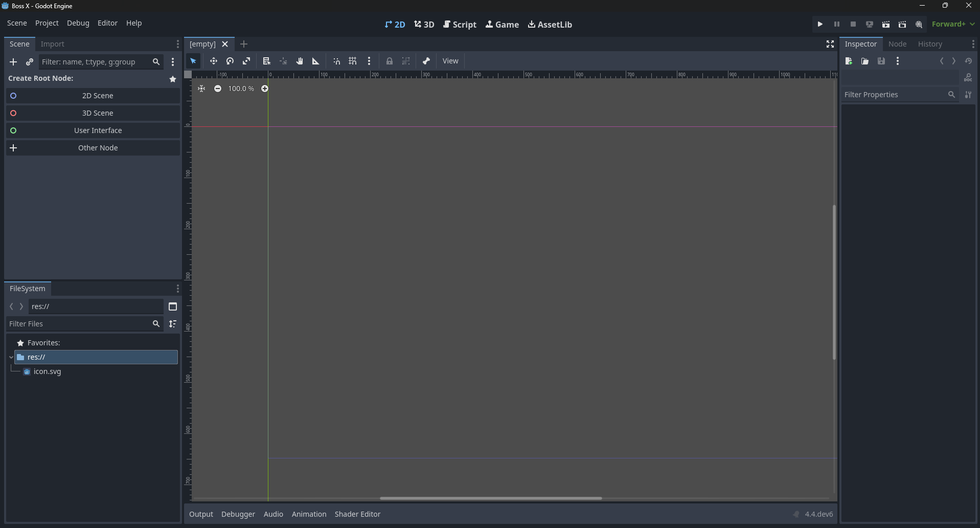980x528 pixels.
Task: Toggle FileSystem split mode icon
Action: (x=173, y=306)
